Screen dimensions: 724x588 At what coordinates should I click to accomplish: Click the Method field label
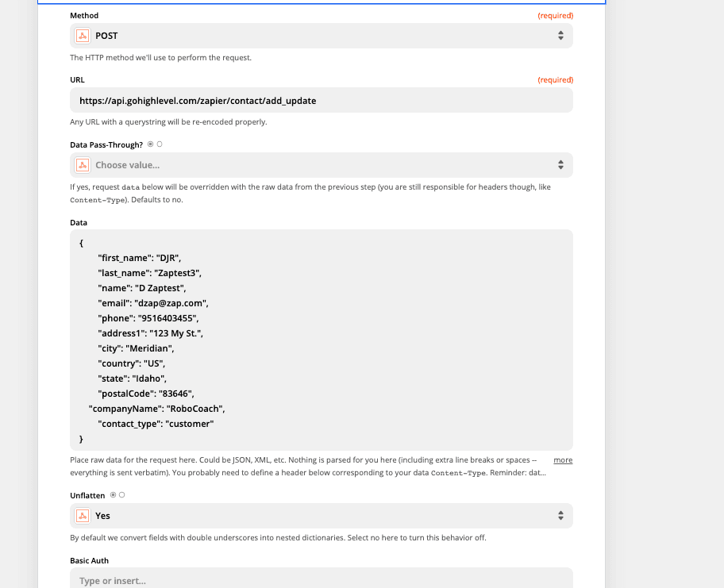(x=84, y=16)
